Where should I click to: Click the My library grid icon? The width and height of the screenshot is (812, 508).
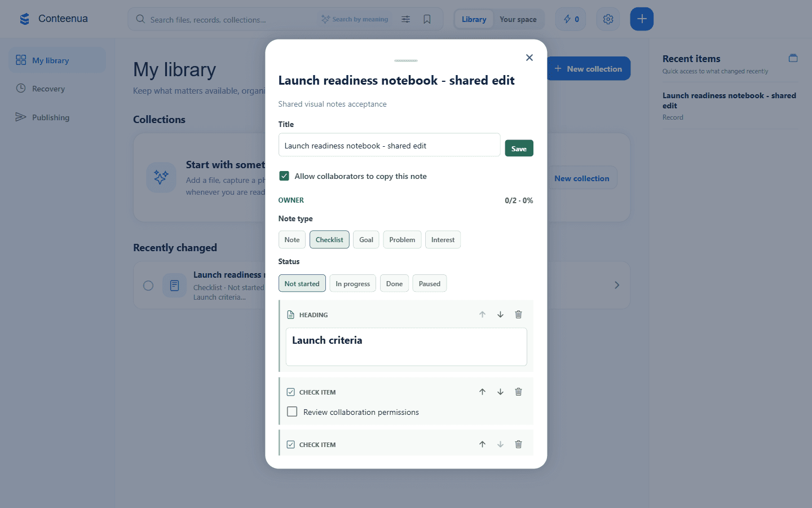point(21,60)
